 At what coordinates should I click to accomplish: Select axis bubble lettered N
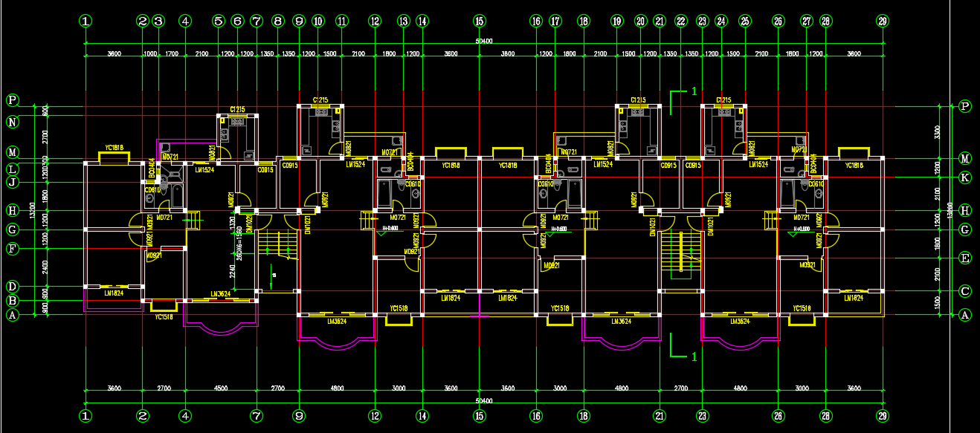pos(13,120)
